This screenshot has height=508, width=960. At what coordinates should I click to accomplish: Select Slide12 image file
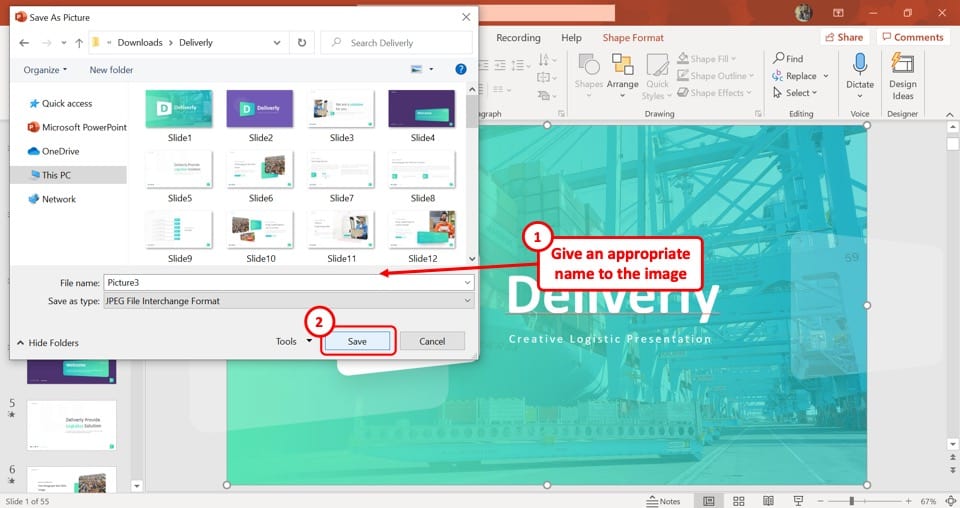point(422,237)
